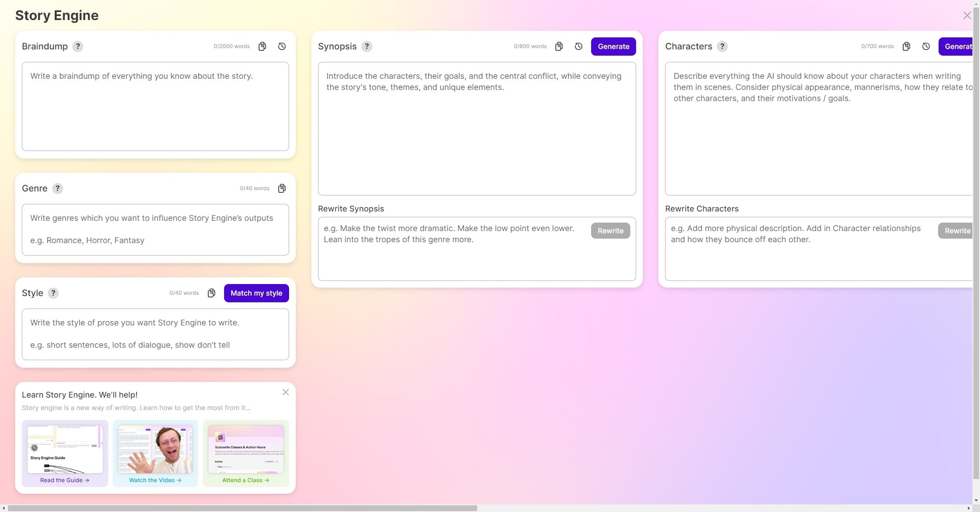
Task: Click the Characters copy icon
Action: pyautogui.click(x=907, y=46)
